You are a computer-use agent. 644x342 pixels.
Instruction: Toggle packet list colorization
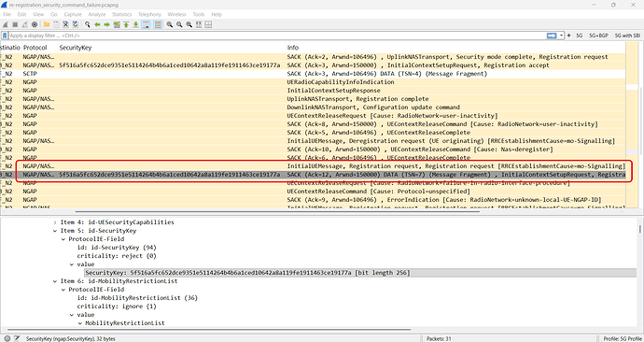(x=158, y=24)
